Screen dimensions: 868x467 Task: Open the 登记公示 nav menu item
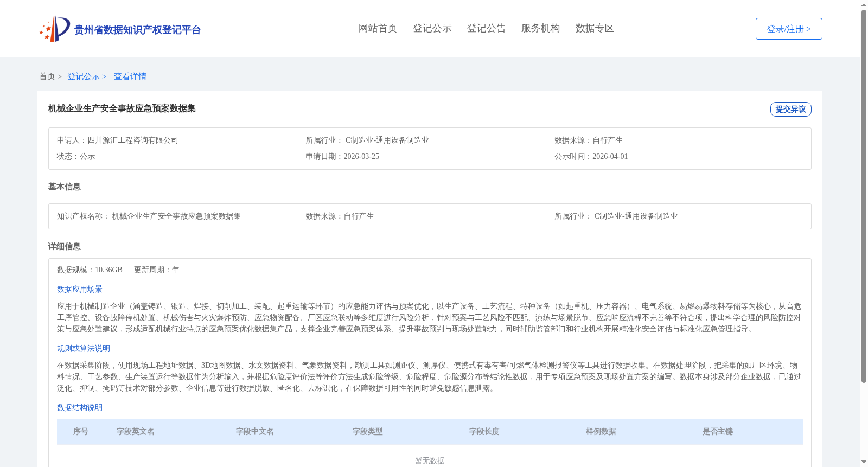point(432,28)
